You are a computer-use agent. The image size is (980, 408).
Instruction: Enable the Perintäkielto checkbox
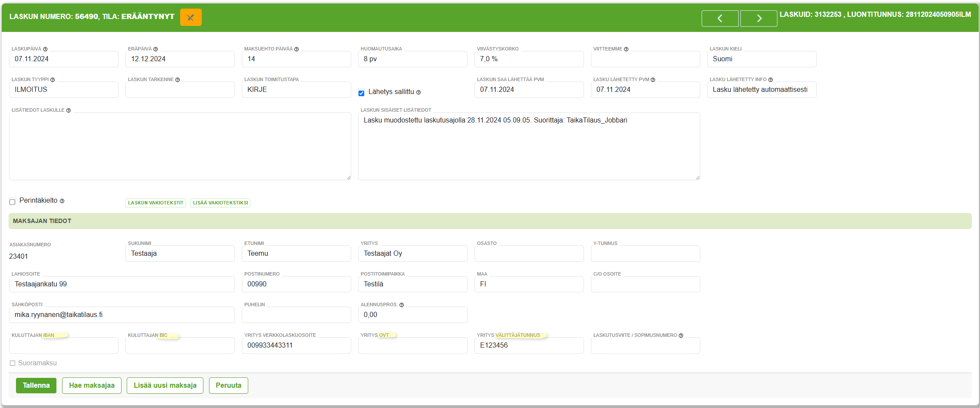[x=12, y=201]
